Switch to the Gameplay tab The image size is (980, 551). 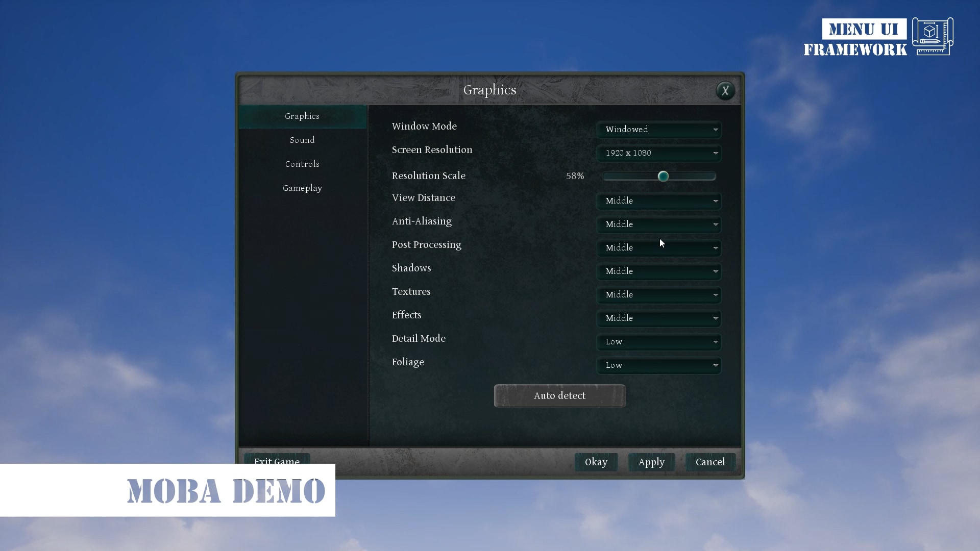[302, 188]
